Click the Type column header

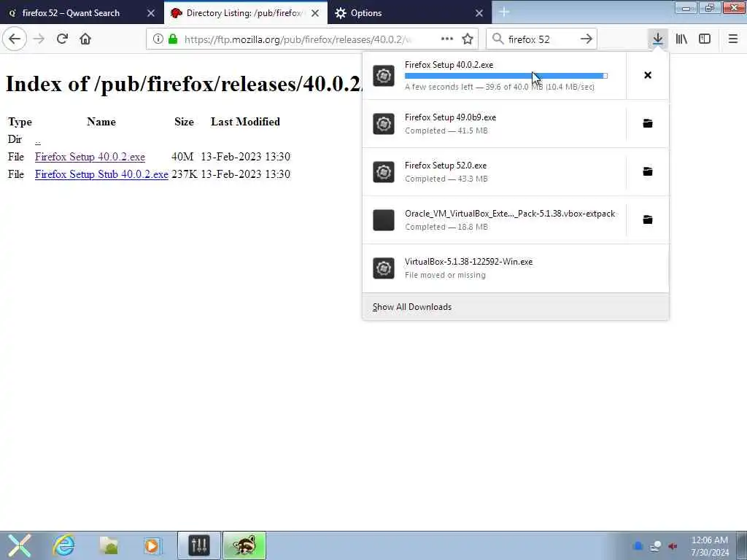pyautogui.click(x=20, y=122)
